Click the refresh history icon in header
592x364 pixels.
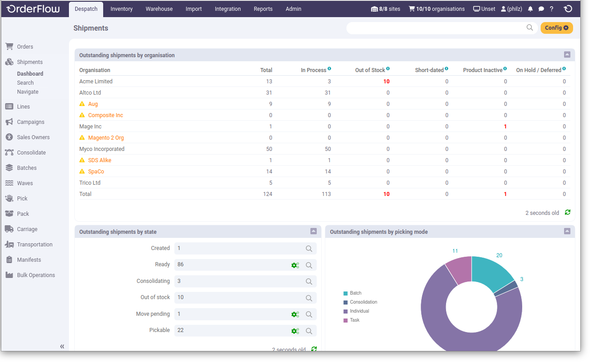[568, 9]
